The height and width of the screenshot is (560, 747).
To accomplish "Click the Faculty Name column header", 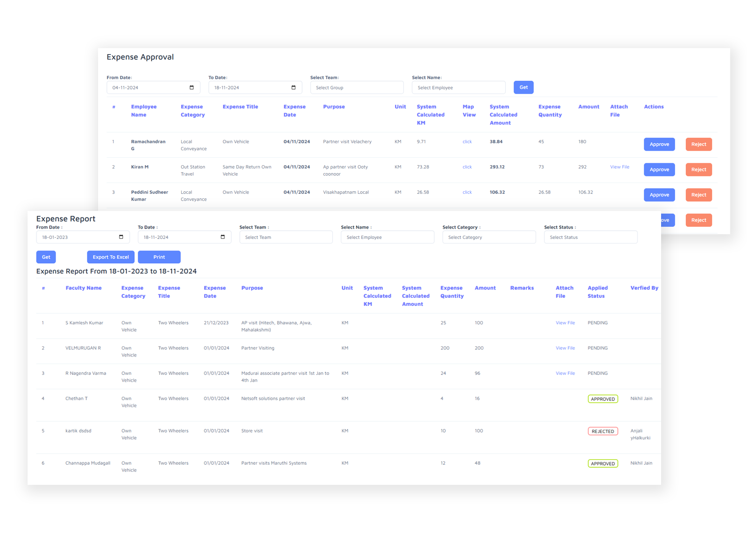I will tap(84, 288).
